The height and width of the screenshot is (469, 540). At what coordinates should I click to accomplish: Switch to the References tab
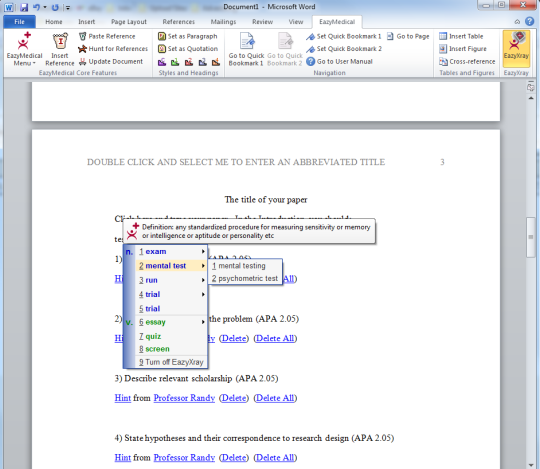[x=178, y=22]
